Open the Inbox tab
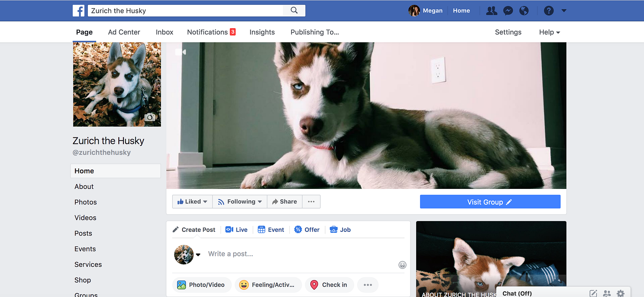Viewport: 644px width, 297px height. (x=165, y=32)
